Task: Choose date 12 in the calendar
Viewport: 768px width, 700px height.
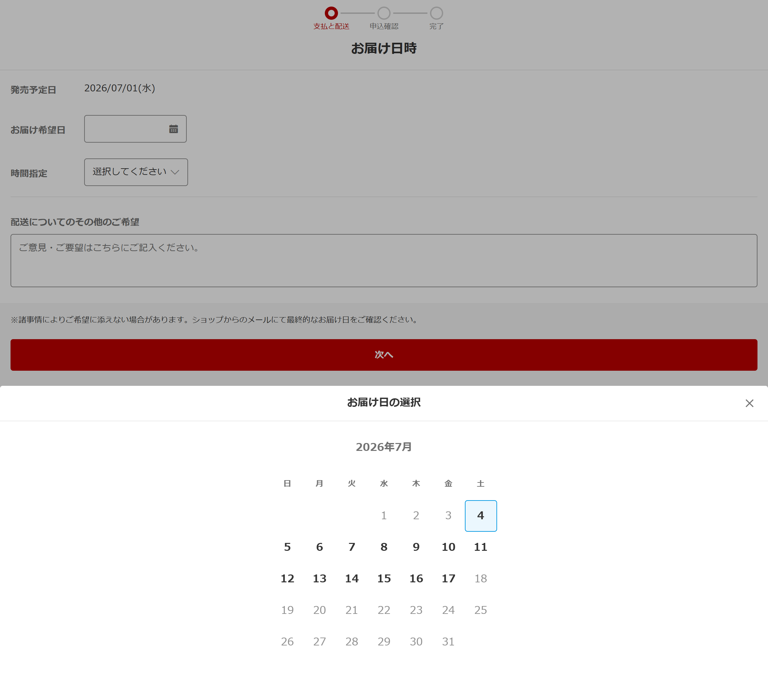Action: (287, 579)
